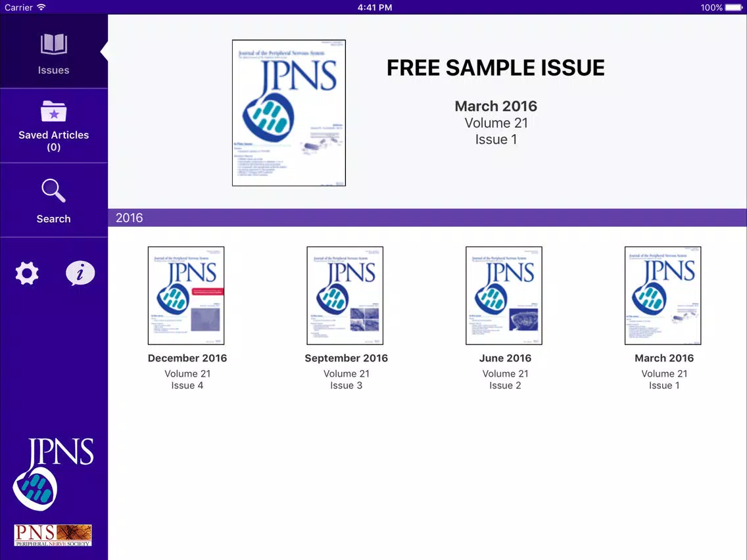Tap the JPNS logo in sidebar
Image resolution: width=747 pixels, height=560 pixels.
53,474
